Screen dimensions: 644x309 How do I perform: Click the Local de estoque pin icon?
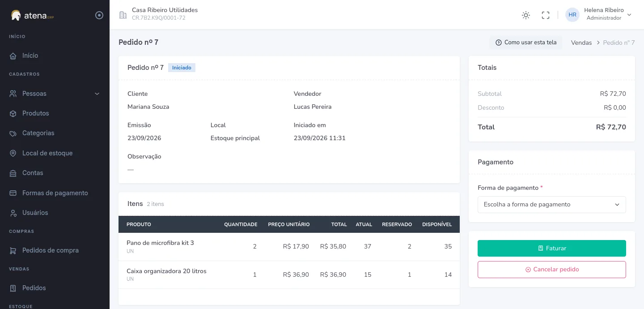13,153
